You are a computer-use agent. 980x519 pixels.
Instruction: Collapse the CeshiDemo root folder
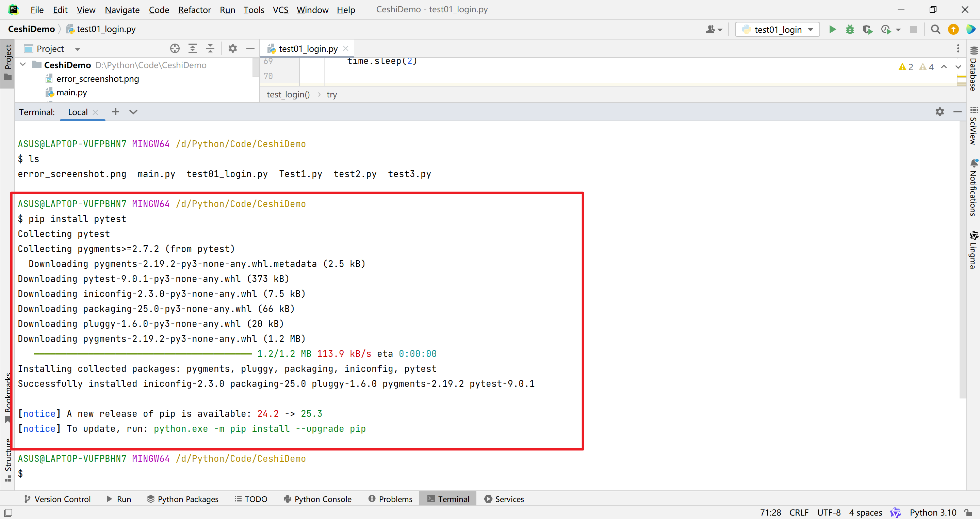click(23, 65)
